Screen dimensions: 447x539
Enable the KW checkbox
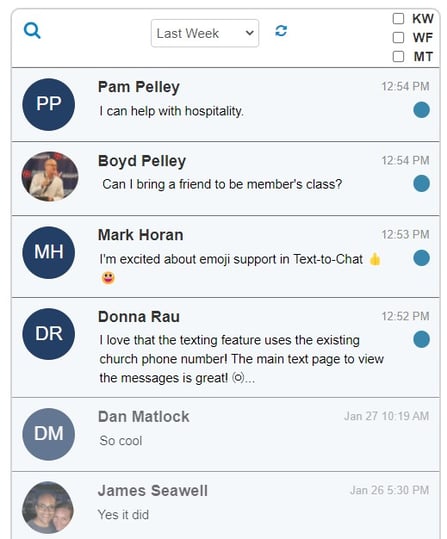point(398,19)
